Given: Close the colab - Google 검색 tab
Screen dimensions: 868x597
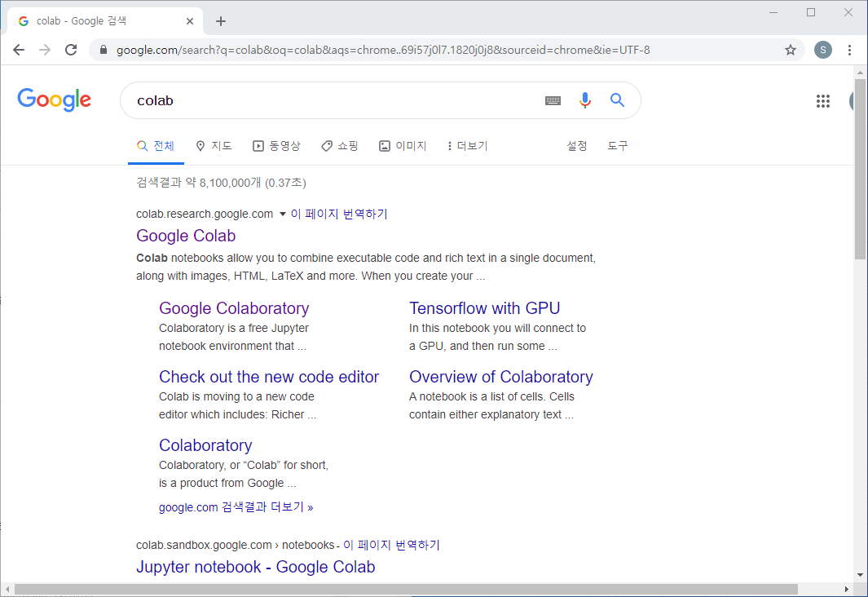Looking at the screenshot, I should point(190,21).
